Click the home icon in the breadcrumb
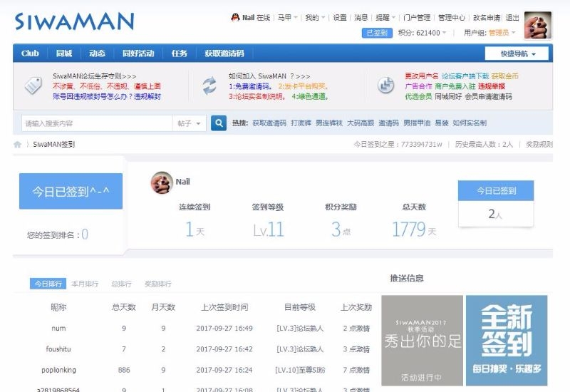This screenshot has width=570, height=392. [17, 145]
